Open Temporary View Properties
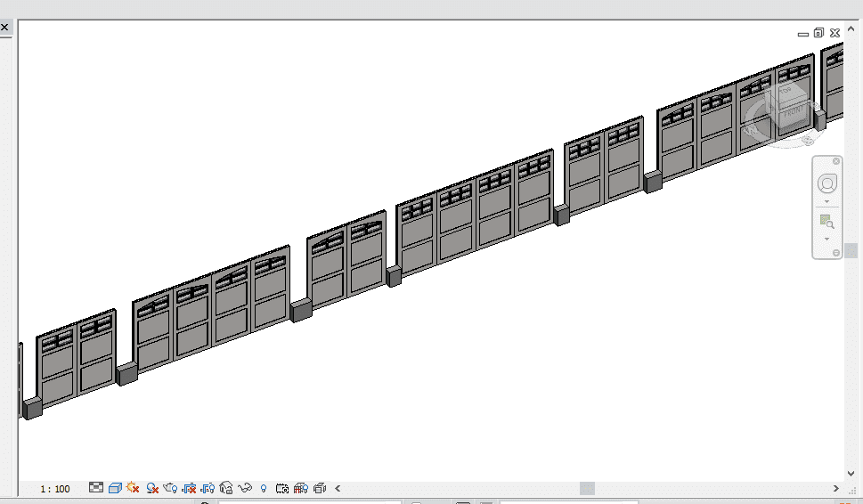Image resolution: width=863 pixels, height=504 pixels. [x=282, y=488]
